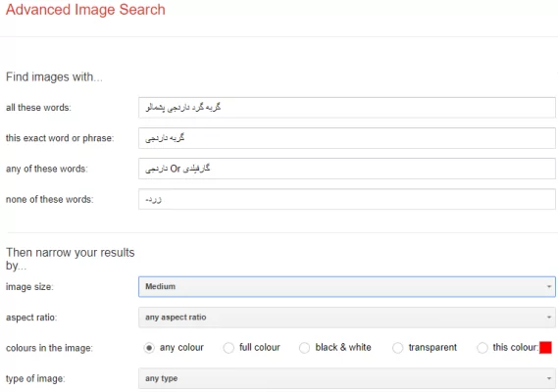
Task: Click the 'aspect ratio:' label
Action: [x=31, y=318]
